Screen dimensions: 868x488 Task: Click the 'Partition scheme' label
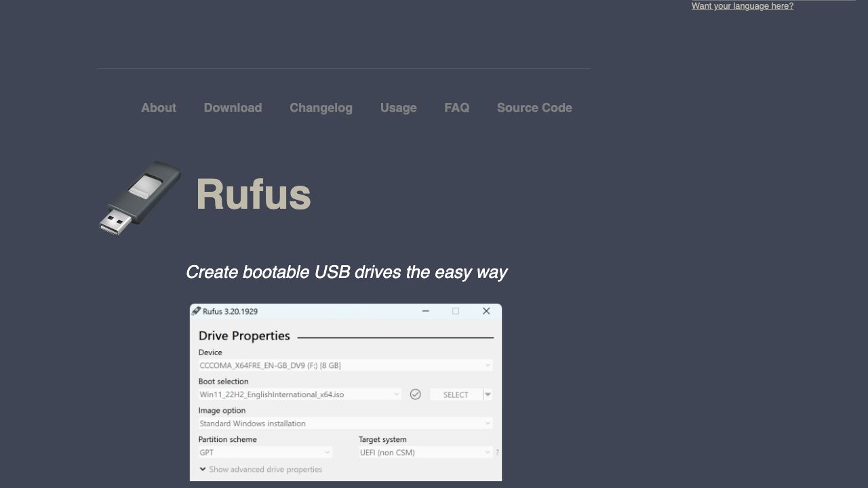(228, 439)
